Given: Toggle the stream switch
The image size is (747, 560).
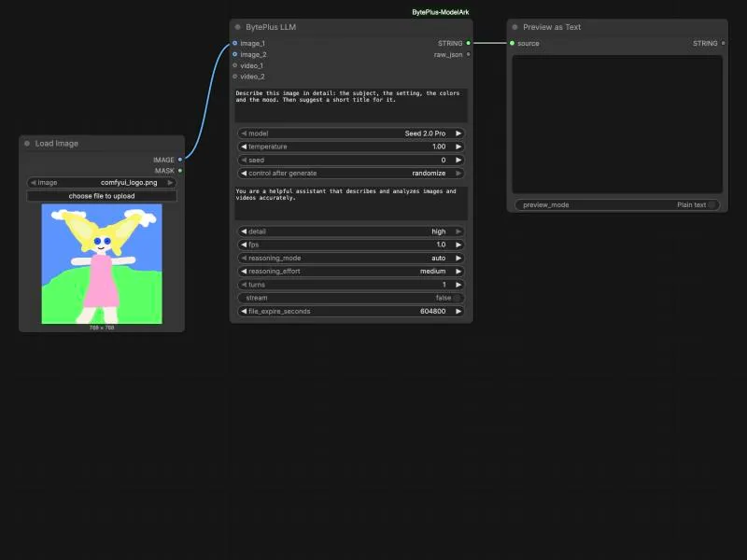Looking at the screenshot, I should tap(457, 298).
